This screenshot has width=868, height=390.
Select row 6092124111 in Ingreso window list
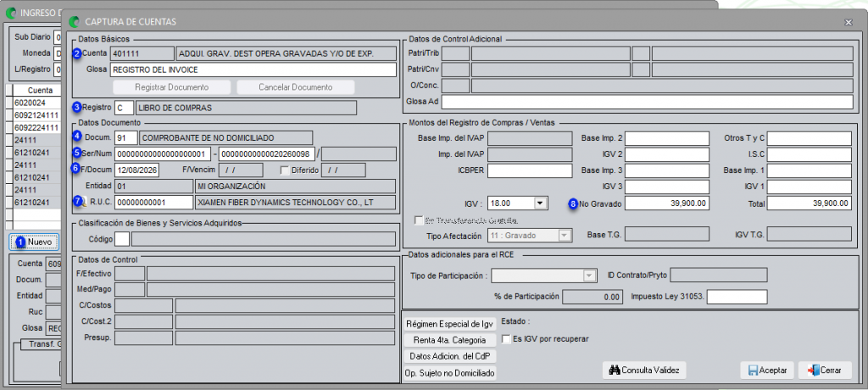(x=35, y=115)
